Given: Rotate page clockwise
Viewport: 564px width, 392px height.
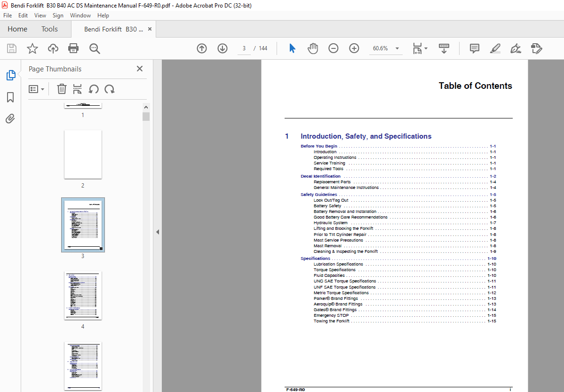Looking at the screenshot, I should (109, 89).
